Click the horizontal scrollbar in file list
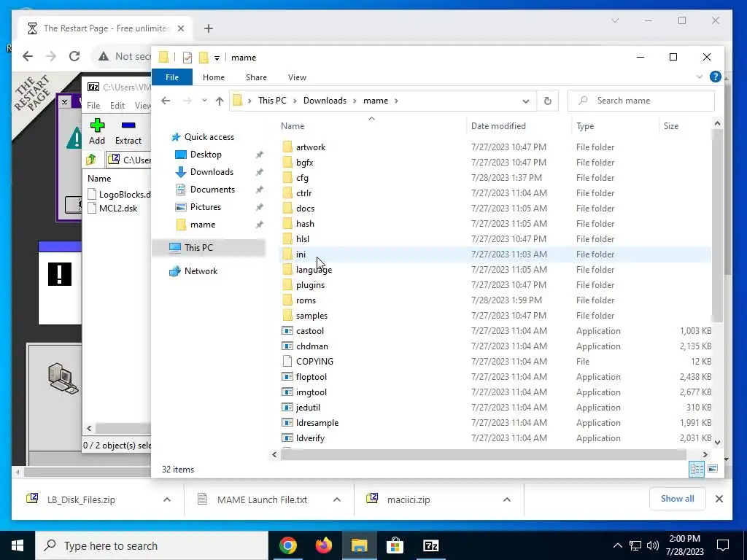The image size is (747, 560). pyautogui.click(x=483, y=454)
